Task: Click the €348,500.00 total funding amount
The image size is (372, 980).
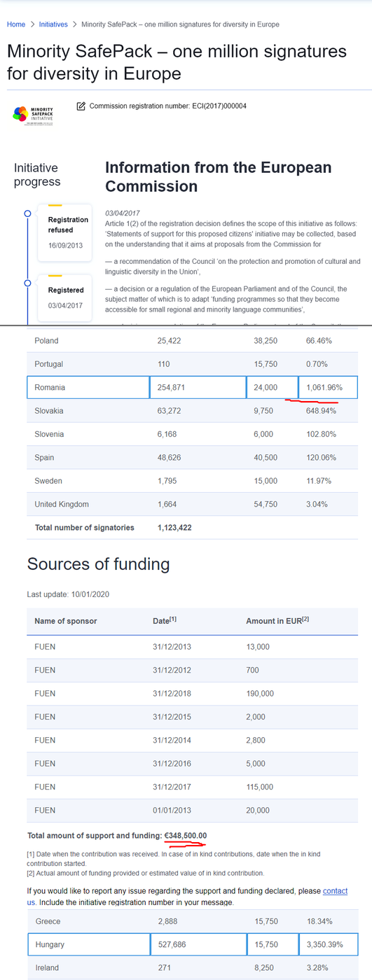Action: click(186, 836)
